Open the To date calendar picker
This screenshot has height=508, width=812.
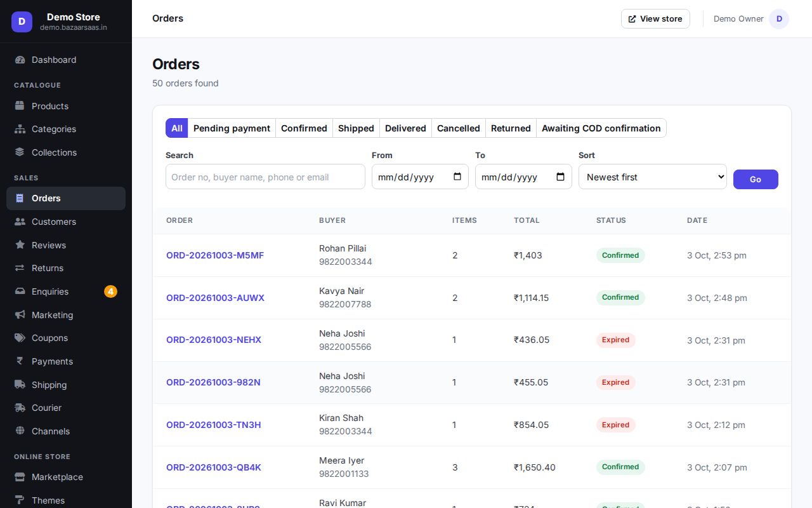click(x=561, y=177)
